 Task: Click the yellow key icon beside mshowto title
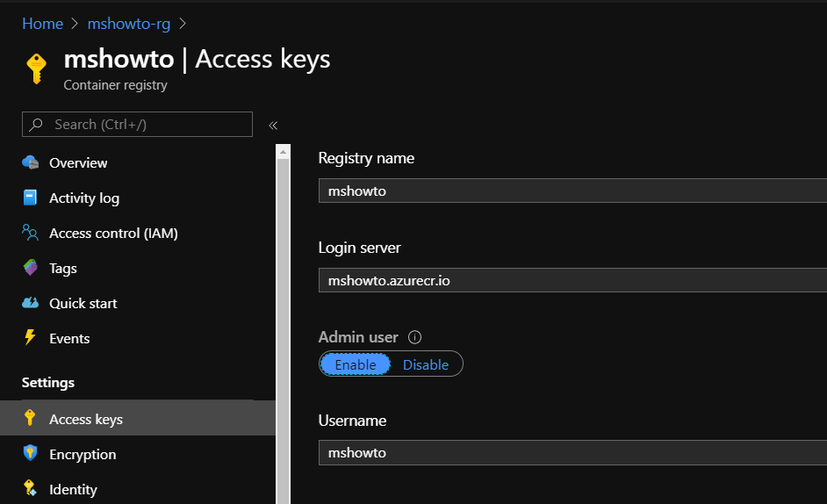click(x=36, y=68)
